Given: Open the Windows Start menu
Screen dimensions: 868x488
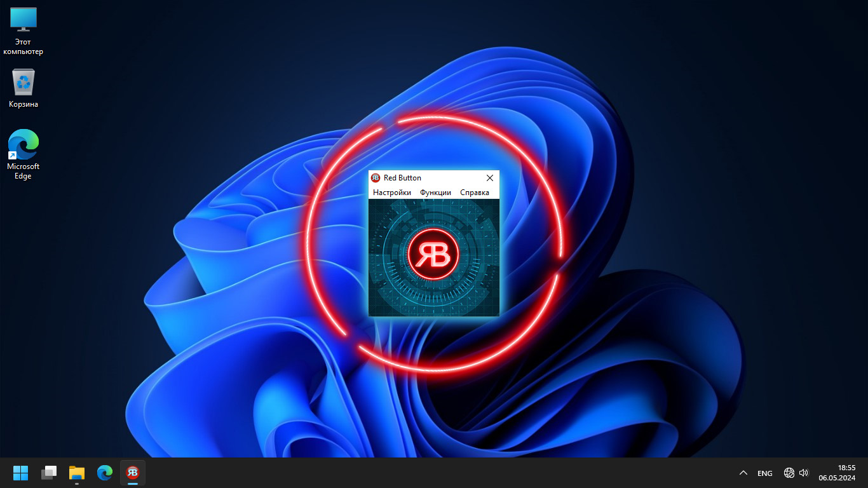Looking at the screenshot, I should [x=21, y=473].
